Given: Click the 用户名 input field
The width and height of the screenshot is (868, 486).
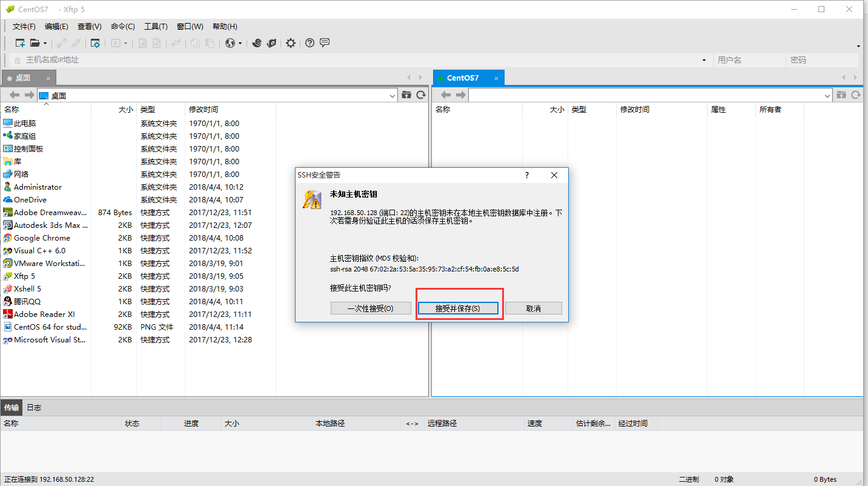Looking at the screenshot, I should coord(749,60).
